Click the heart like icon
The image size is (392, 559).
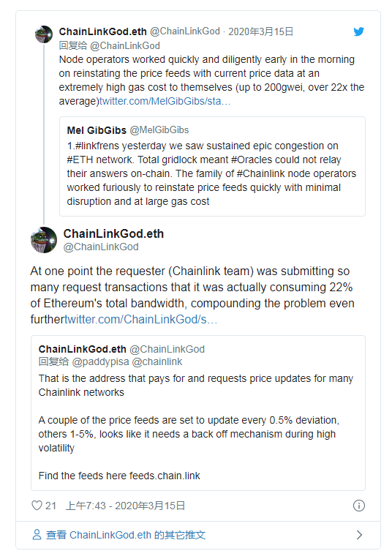point(37,505)
